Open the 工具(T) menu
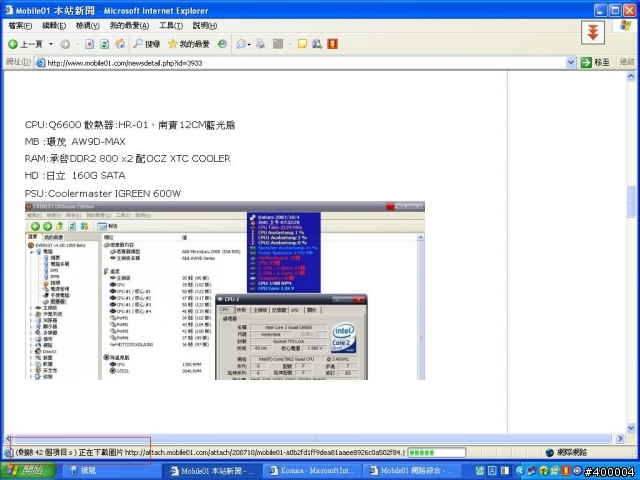640x480 pixels. click(171, 25)
